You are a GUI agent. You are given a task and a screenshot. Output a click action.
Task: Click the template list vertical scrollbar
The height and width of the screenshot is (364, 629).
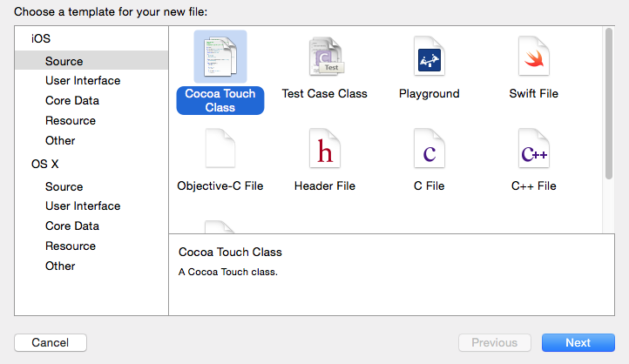coord(609,104)
